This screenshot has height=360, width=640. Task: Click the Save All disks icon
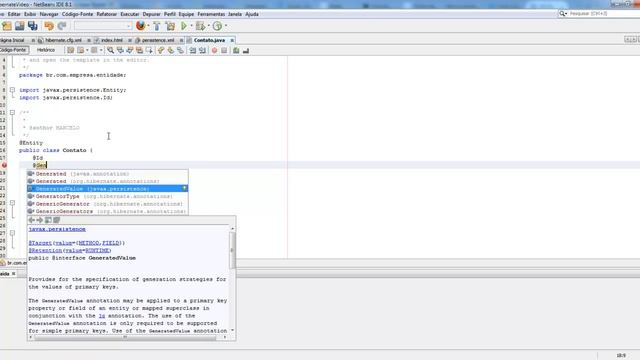(x=33, y=26)
